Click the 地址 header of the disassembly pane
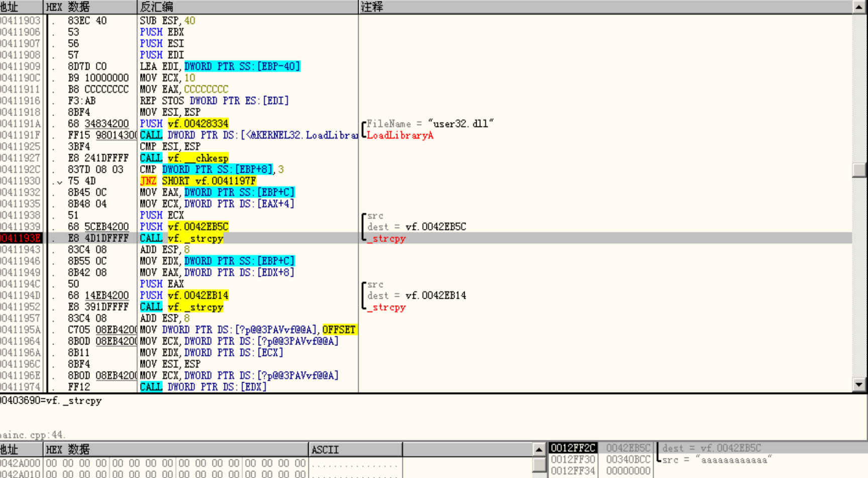 (x=21, y=7)
